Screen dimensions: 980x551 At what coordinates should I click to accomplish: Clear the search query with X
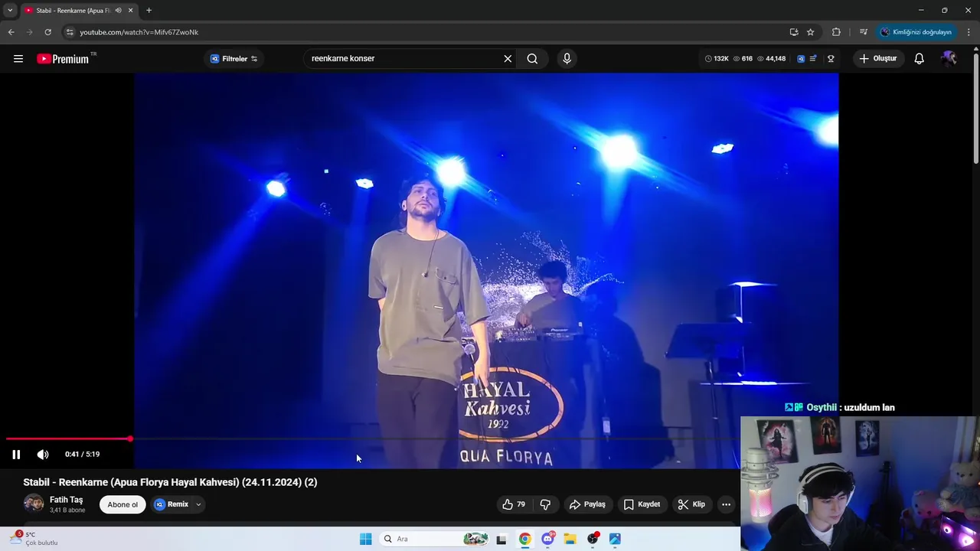508,59
